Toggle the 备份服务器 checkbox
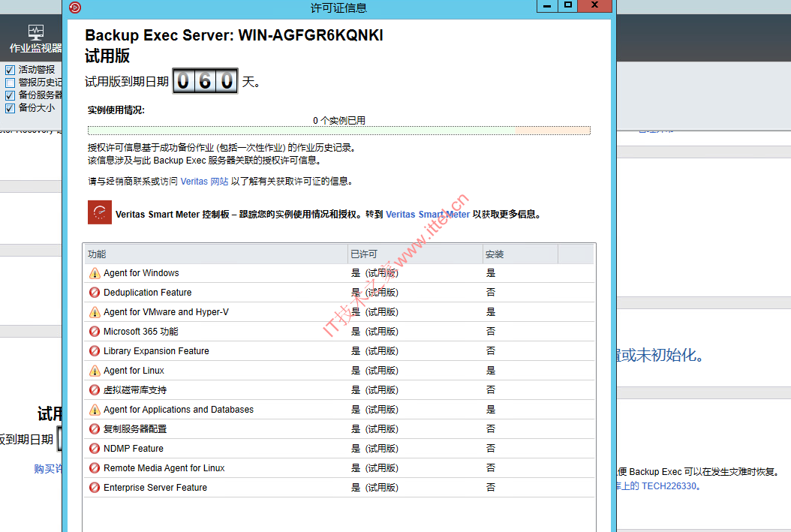The height and width of the screenshot is (532, 791). [x=10, y=95]
